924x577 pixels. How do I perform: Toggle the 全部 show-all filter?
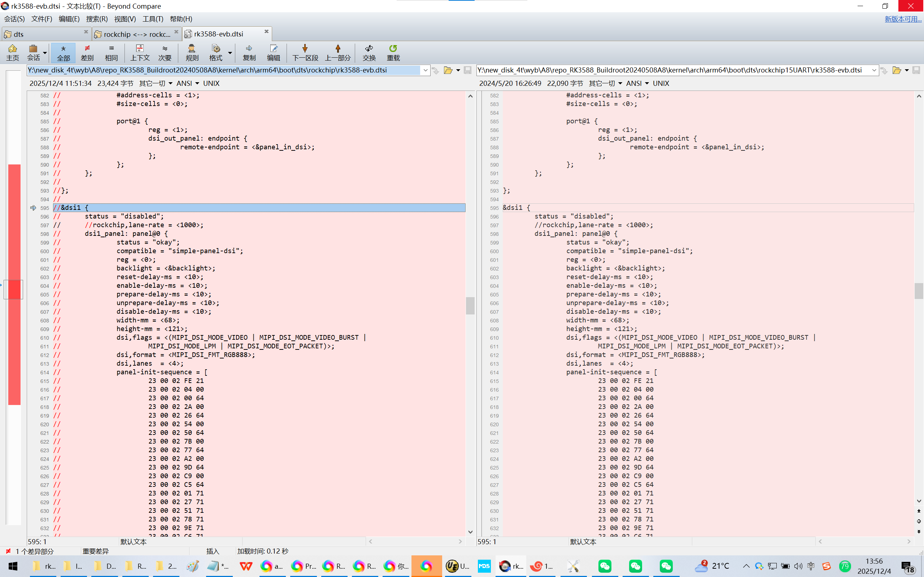[x=64, y=52]
